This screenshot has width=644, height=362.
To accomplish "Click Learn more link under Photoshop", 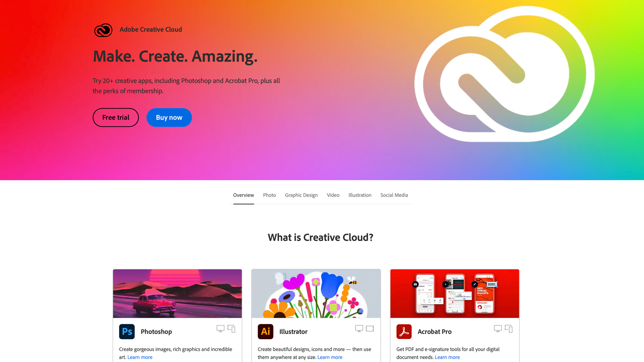I will tap(140, 357).
